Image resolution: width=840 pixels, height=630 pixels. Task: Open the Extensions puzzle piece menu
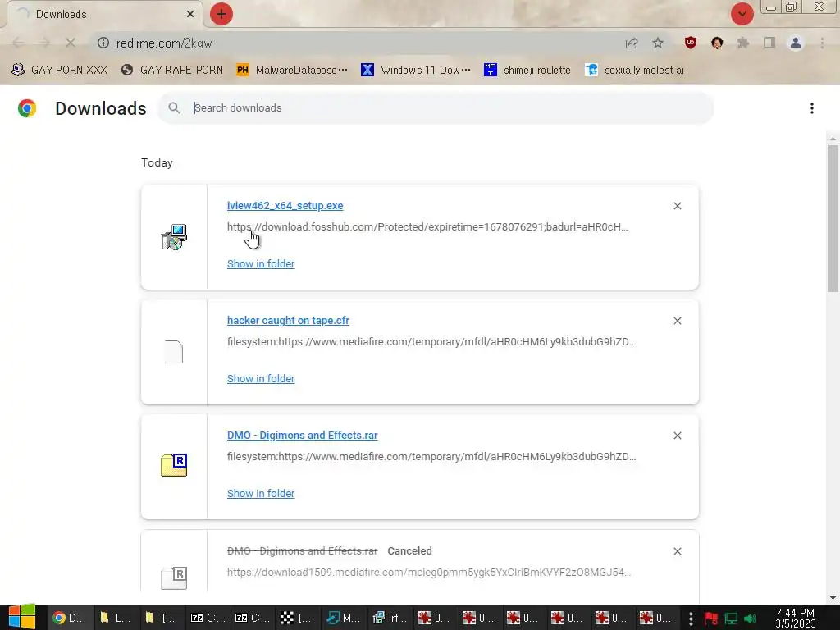[743, 43]
